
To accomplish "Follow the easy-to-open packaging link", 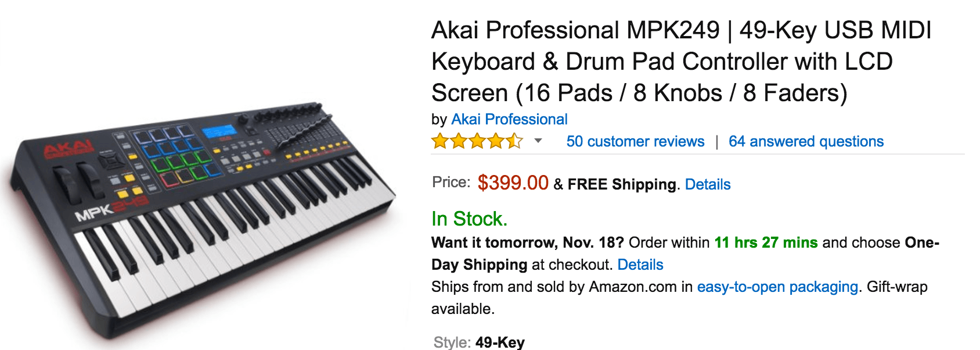I will [x=777, y=287].
